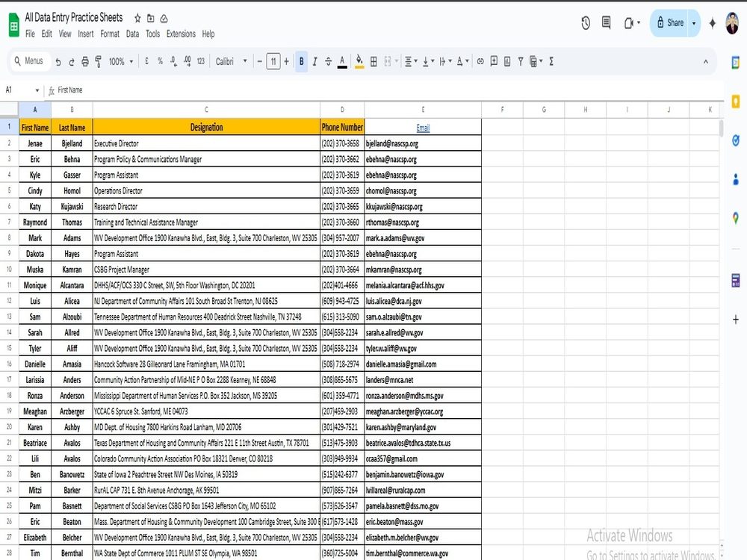
Task: Open Tasks in side panel
Action: (x=736, y=140)
